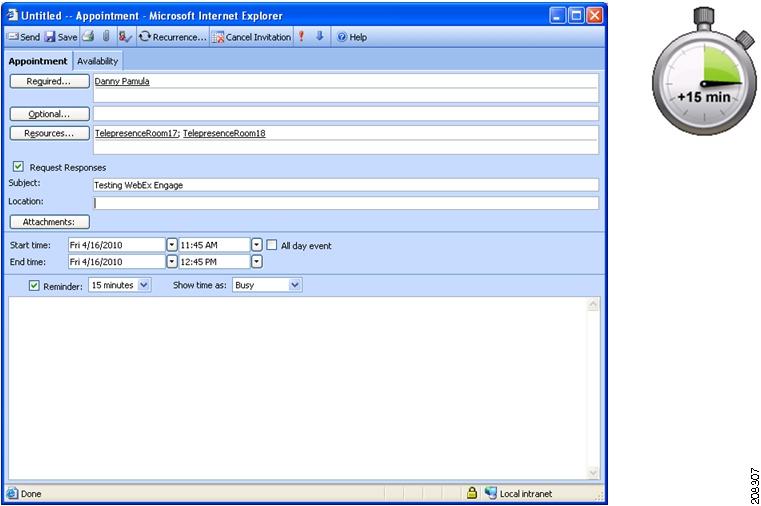Switch to the Appointment tab
This screenshot has width=761, height=506.
point(38,61)
